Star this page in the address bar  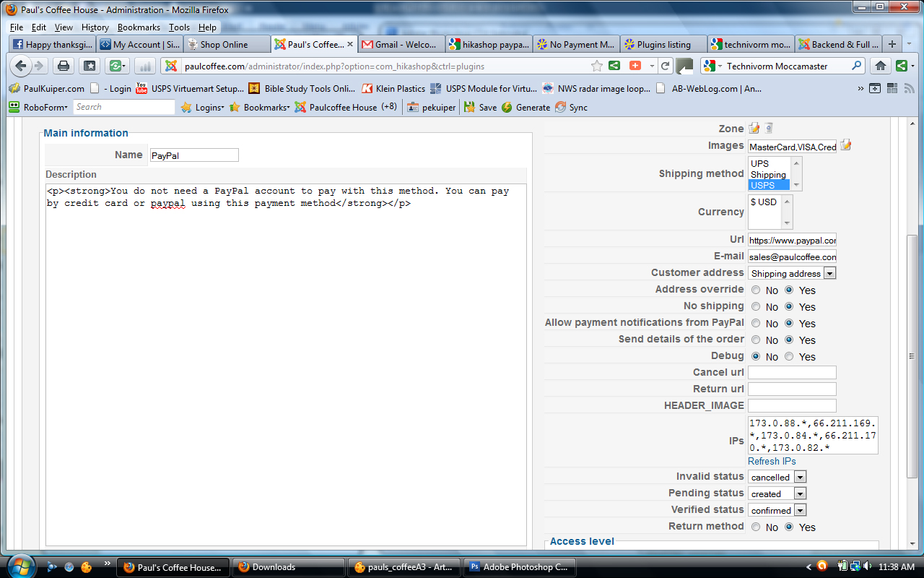click(597, 66)
